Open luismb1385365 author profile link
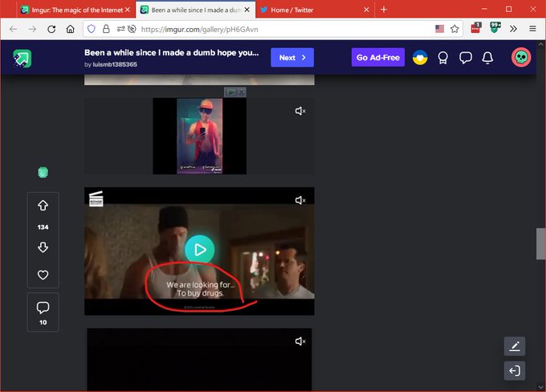This screenshot has height=392, width=546. (x=115, y=64)
